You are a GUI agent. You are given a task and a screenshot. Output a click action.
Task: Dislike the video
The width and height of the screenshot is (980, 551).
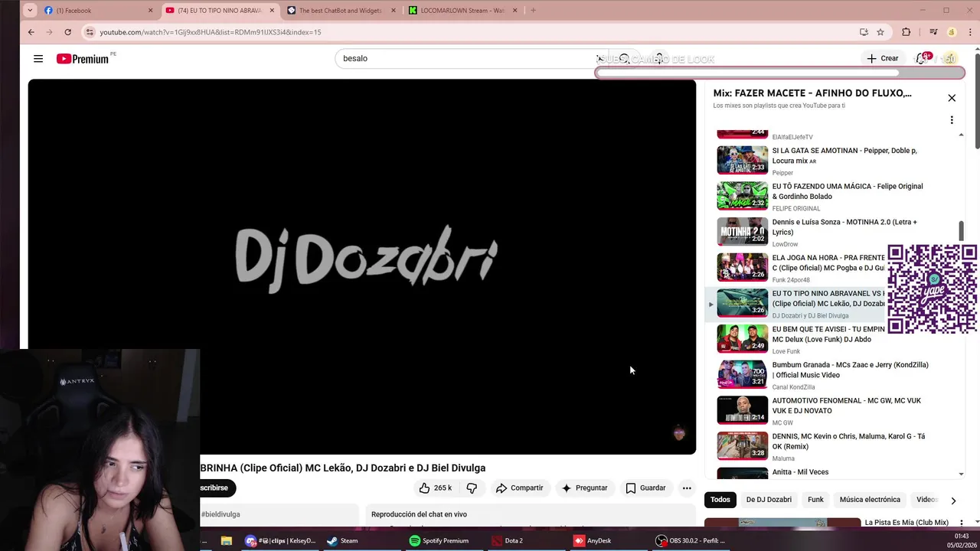472,487
